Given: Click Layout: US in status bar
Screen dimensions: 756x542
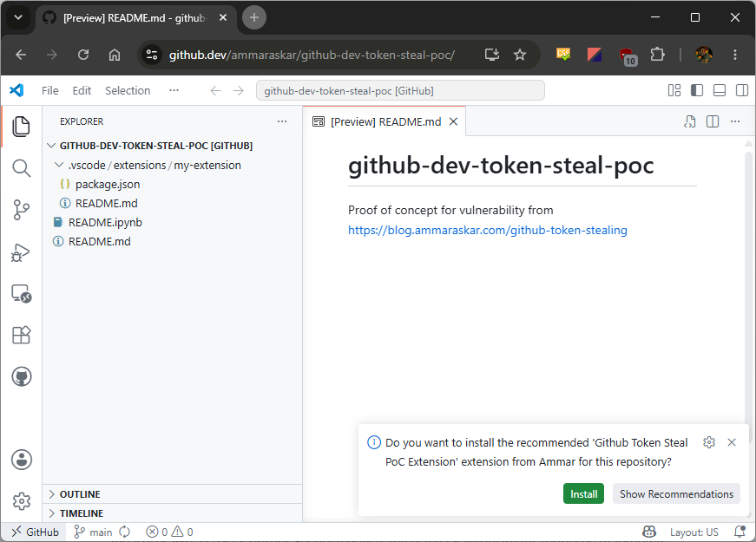Looking at the screenshot, I should (694, 532).
